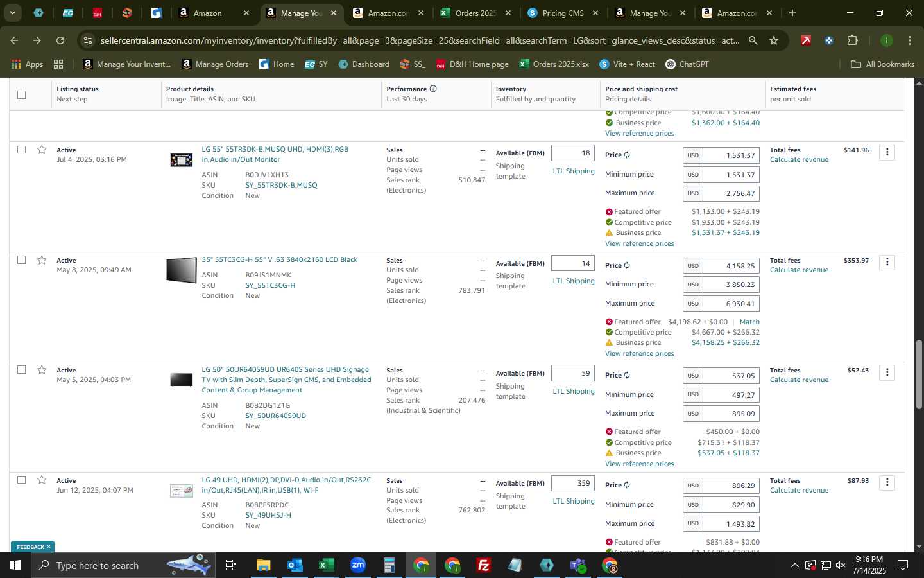
Task: Click Match next to $4,198.62 featured offer
Action: coord(749,322)
